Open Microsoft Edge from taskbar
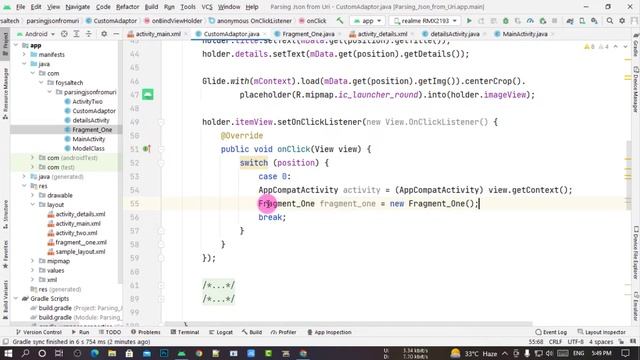Viewport: 640px width, 360px height. point(95,353)
